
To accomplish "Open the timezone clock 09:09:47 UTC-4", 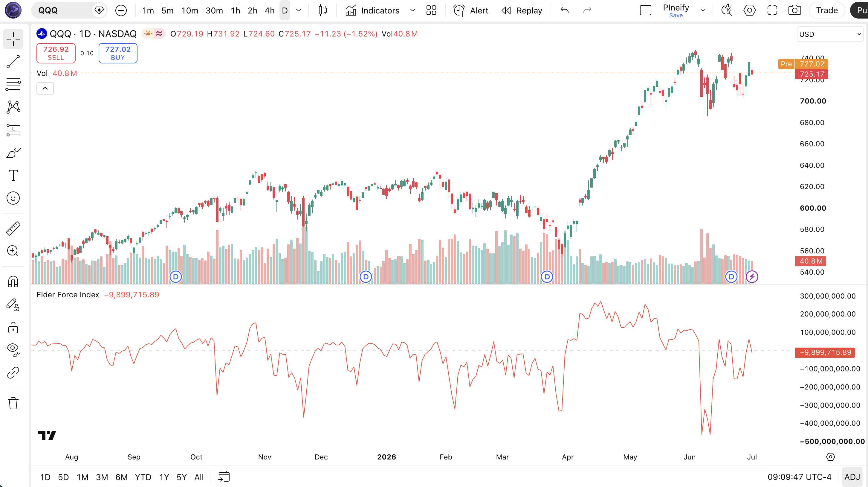I will [x=800, y=477].
